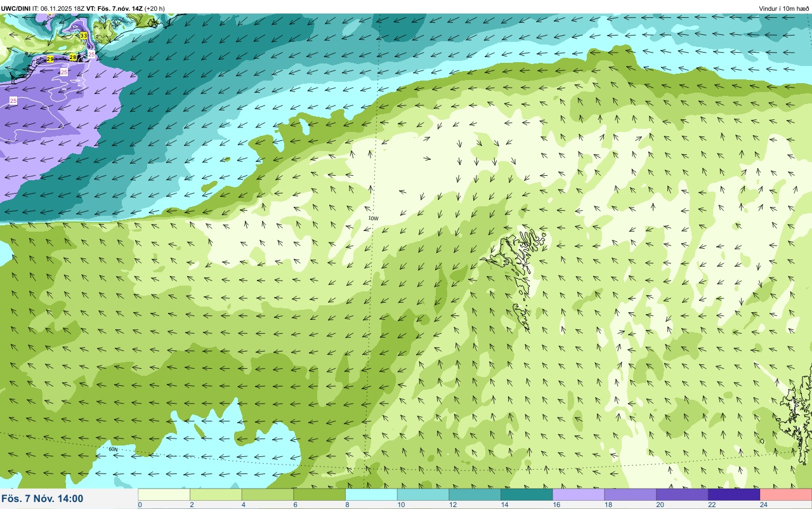Click the white '25' label beside marker 28
Screen dimensions: 812x509
(x=91, y=55)
